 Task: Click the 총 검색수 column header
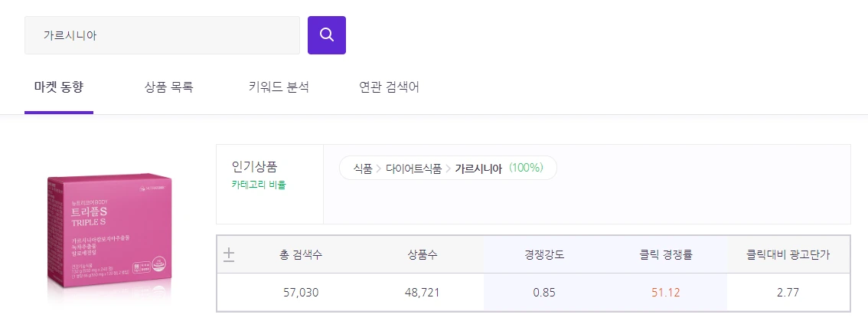click(301, 255)
